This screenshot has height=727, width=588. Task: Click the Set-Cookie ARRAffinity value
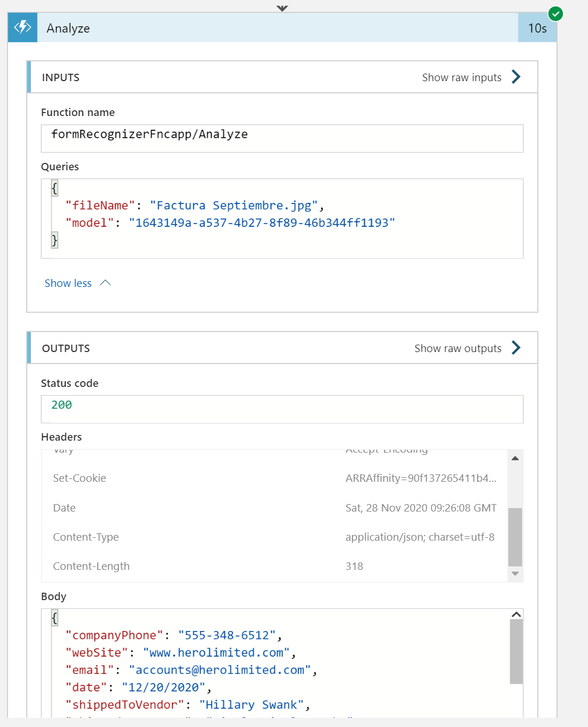(x=421, y=478)
